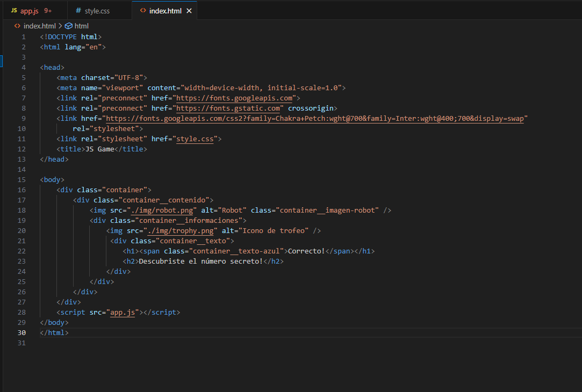This screenshot has width=582, height=392.
Task: Click the viewport content attribute value
Action: click(261, 88)
